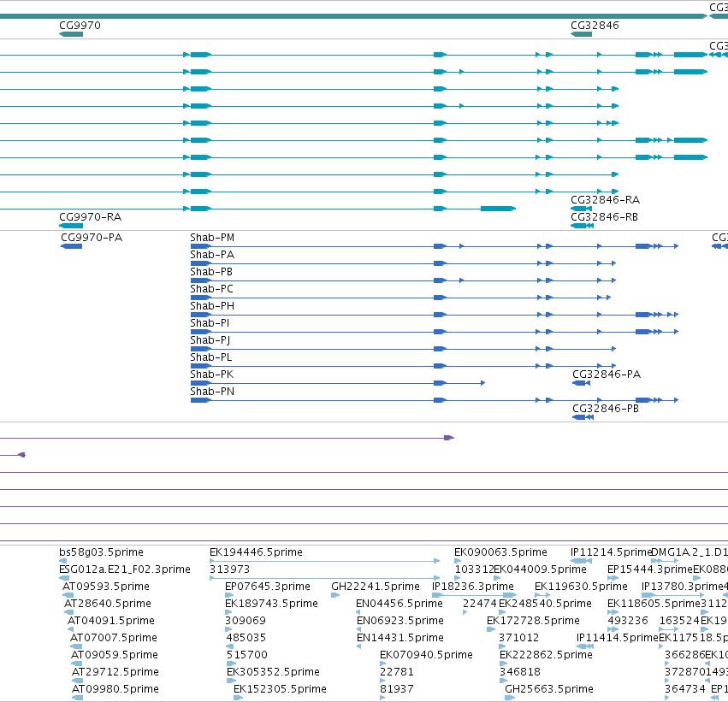Viewport: 728px width, 702px height.
Task: Click the 364734 feature label
Action: coord(685,689)
